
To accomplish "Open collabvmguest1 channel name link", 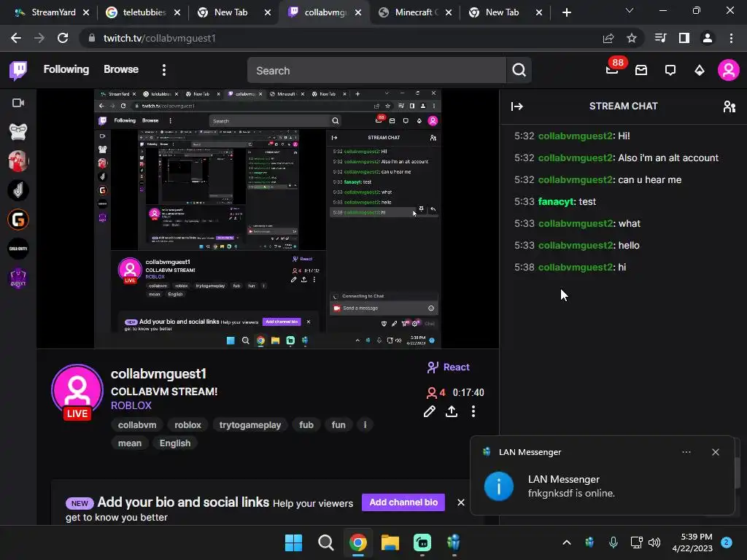I will pos(158,374).
